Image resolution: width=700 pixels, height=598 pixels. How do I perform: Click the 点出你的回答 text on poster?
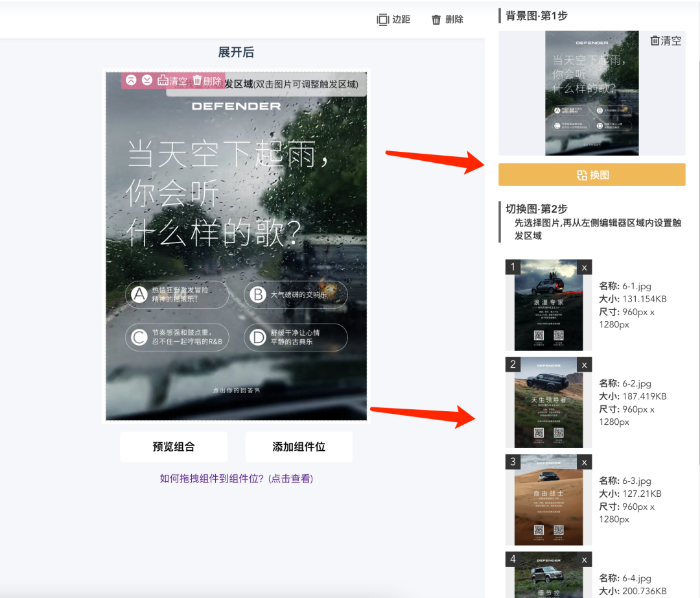pyautogui.click(x=236, y=390)
